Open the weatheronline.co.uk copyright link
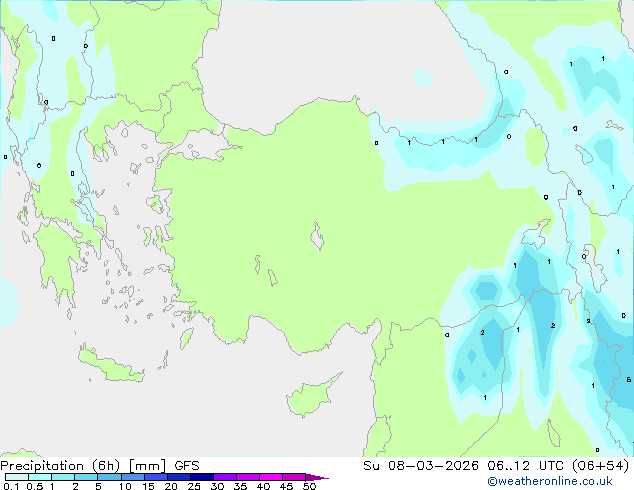 [x=550, y=481]
